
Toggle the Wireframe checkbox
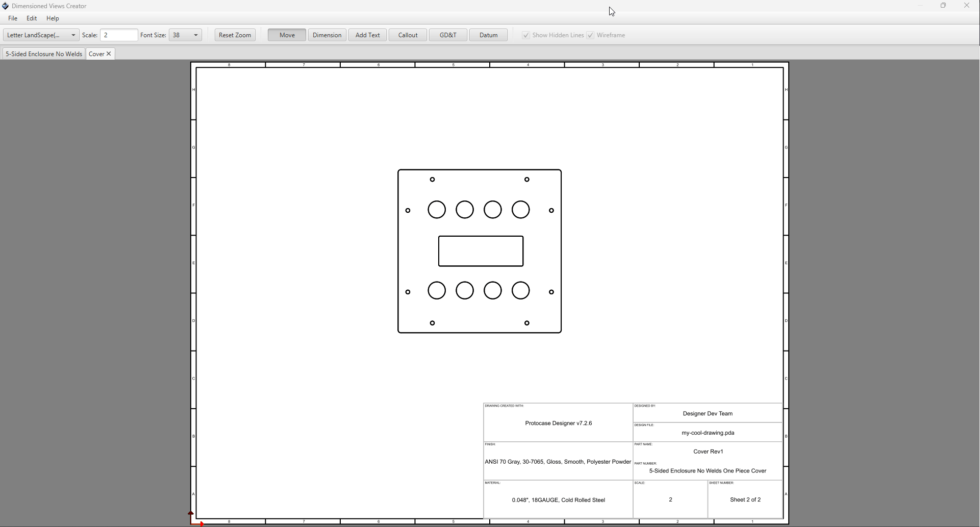[590, 35]
